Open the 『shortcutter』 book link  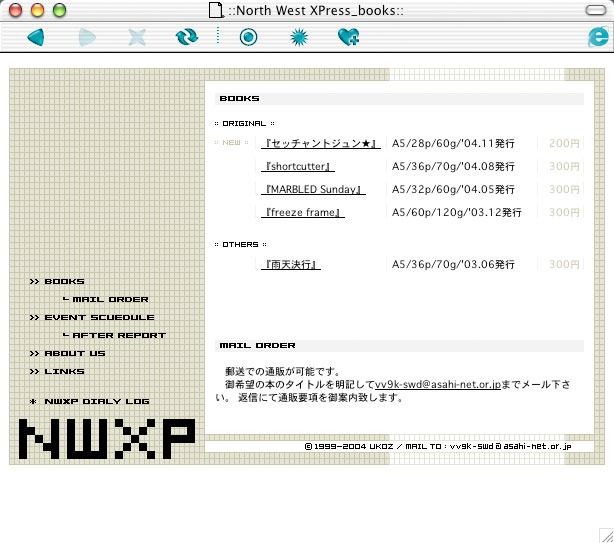click(298, 166)
